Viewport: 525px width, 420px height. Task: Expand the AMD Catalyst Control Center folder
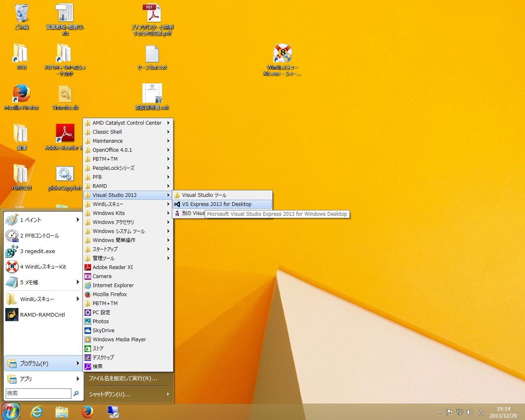(x=127, y=123)
